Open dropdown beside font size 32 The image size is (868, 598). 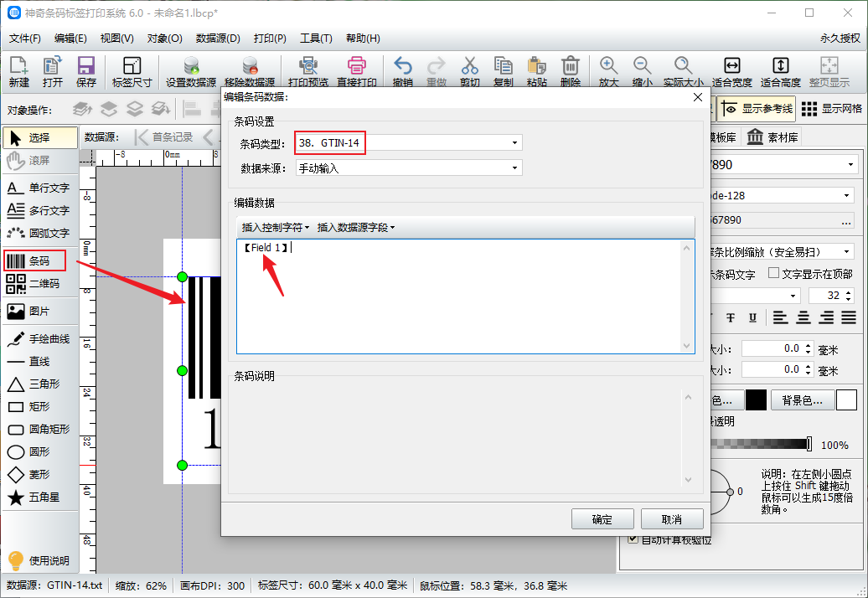pyautogui.click(x=793, y=296)
